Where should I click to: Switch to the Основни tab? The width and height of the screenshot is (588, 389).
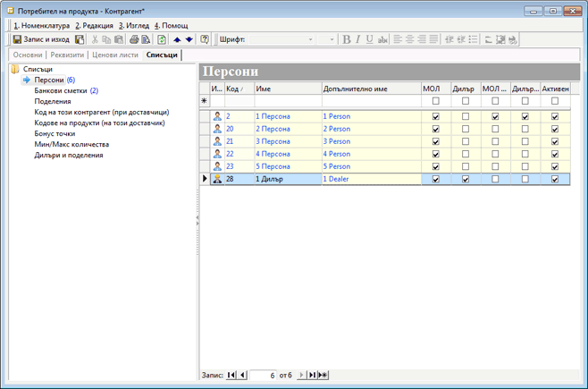click(x=28, y=55)
